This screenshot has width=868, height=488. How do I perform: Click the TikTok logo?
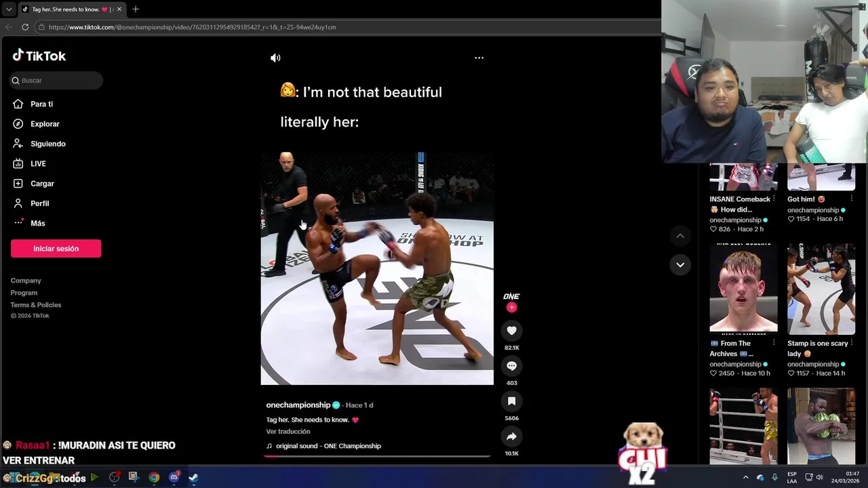39,56
